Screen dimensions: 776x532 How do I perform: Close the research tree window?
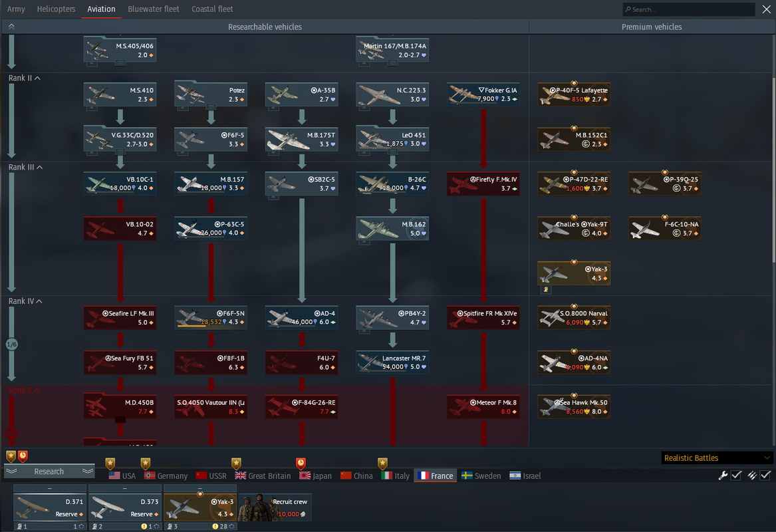click(x=766, y=9)
